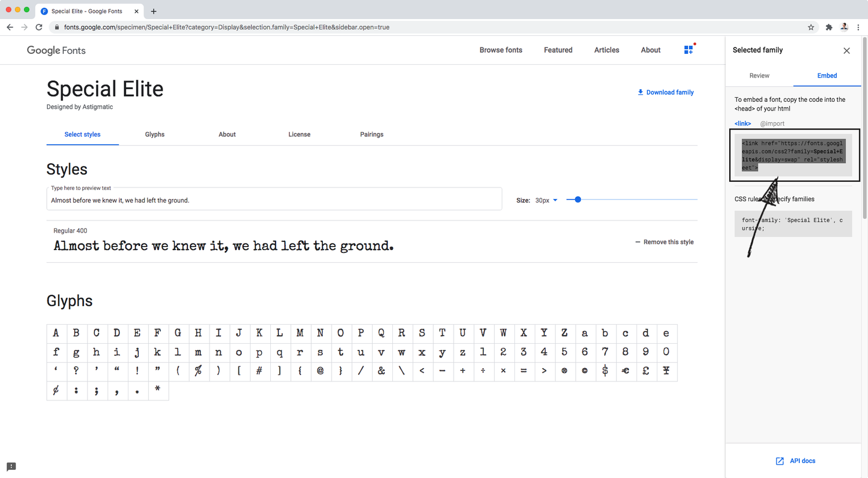Open the Review tab in sidebar
This screenshot has height=478, width=868.
759,76
